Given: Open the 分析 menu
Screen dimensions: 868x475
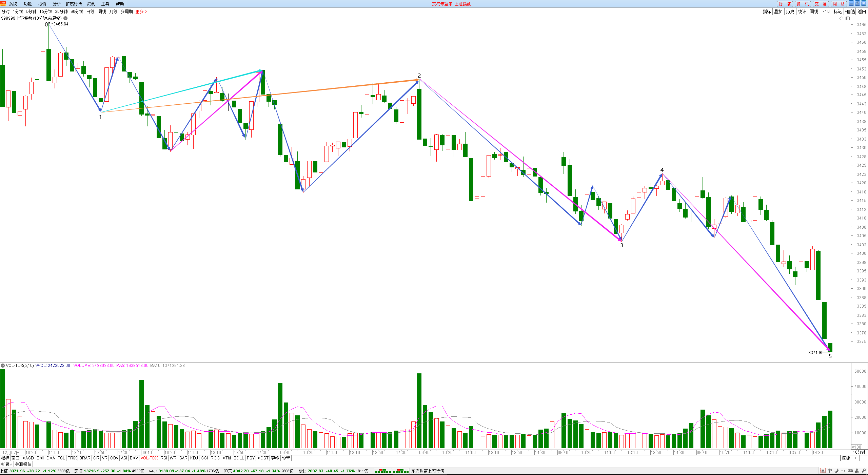Looking at the screenshot, I should pos(57,4).
